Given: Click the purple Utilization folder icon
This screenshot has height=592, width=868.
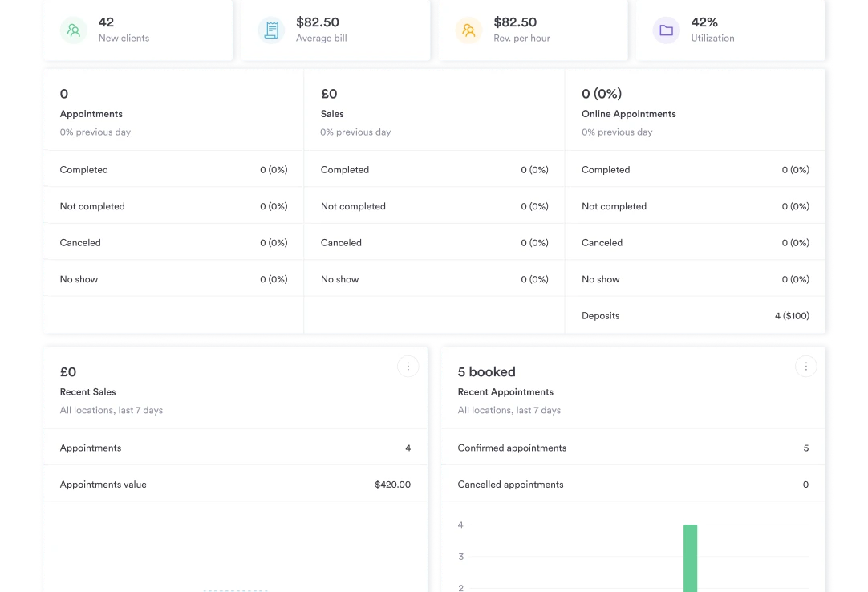Looking at the screenshot, I should tap(666, 30).
